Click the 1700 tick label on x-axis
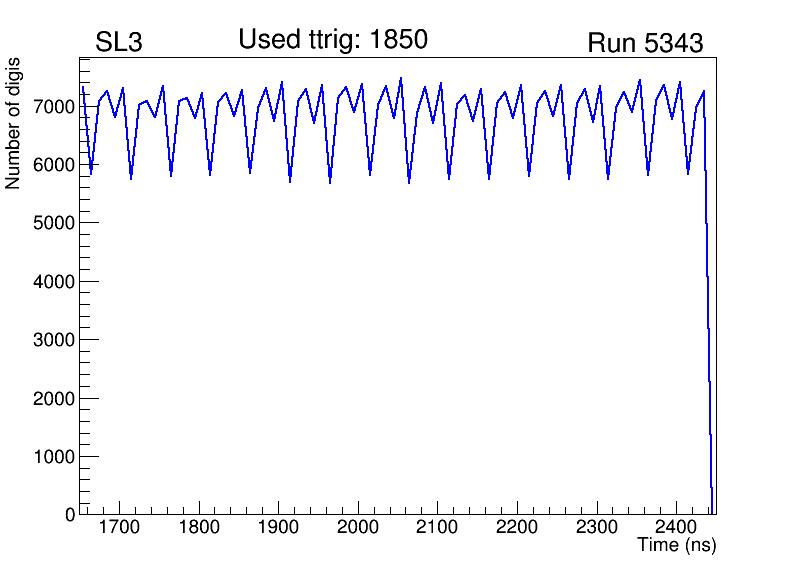Viewport: 796px width, 572px height. point(119,527)
